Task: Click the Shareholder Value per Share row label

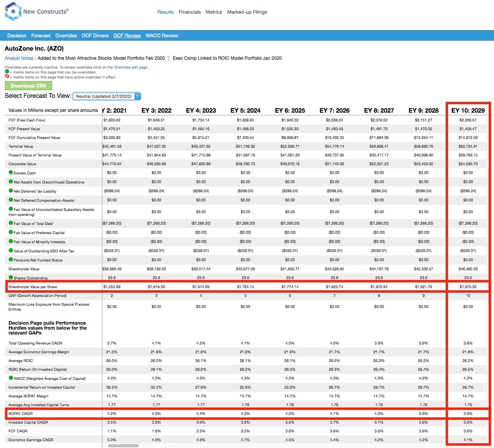Action: point(33,287)
